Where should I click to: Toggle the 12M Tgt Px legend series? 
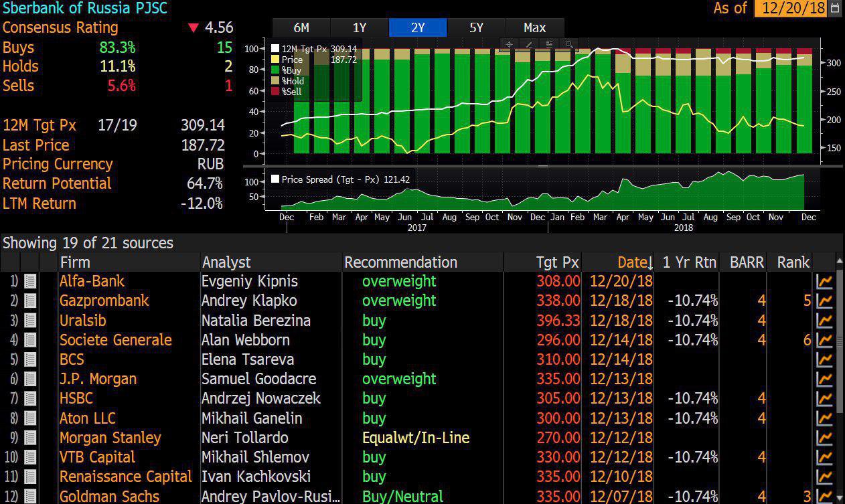coord(314,49)
